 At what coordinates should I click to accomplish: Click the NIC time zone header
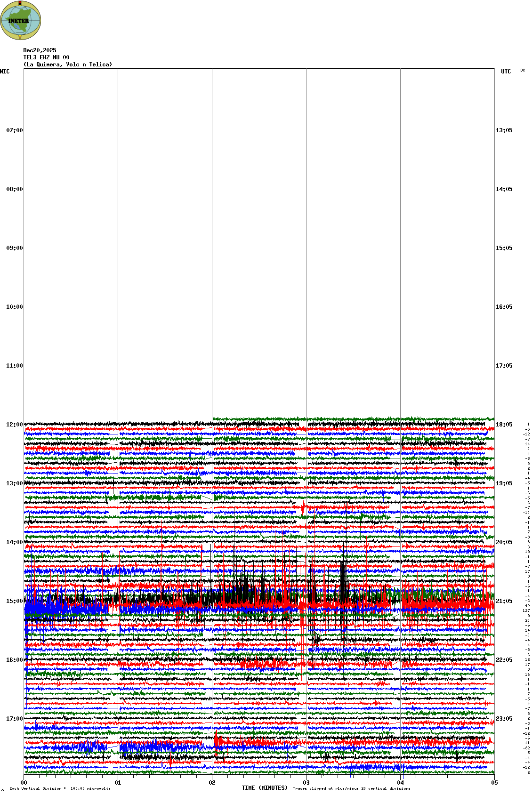(5, 72)
